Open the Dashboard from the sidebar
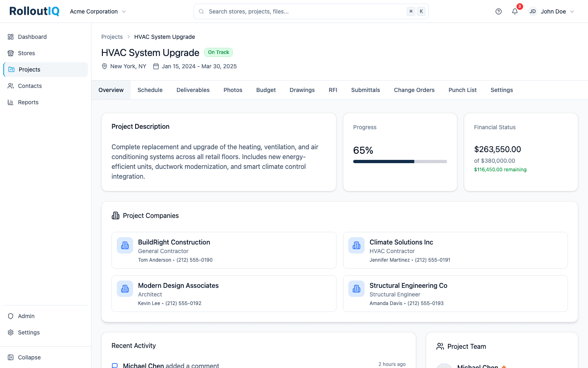Screen dimensions: 588x368 (x=31, y=37)
